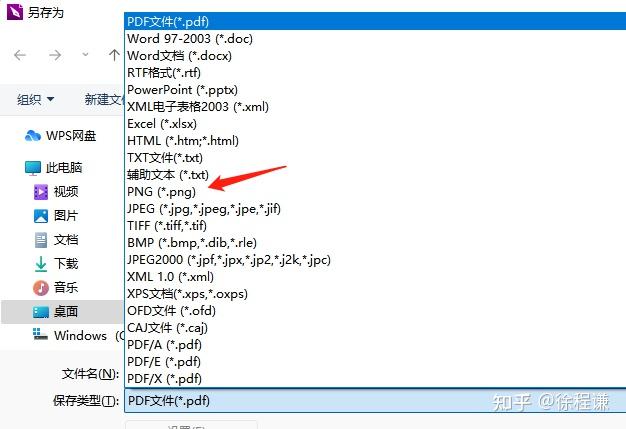Click the 音乐 note icon
This screenshot has width=626, height=429.
pos(41,288)
